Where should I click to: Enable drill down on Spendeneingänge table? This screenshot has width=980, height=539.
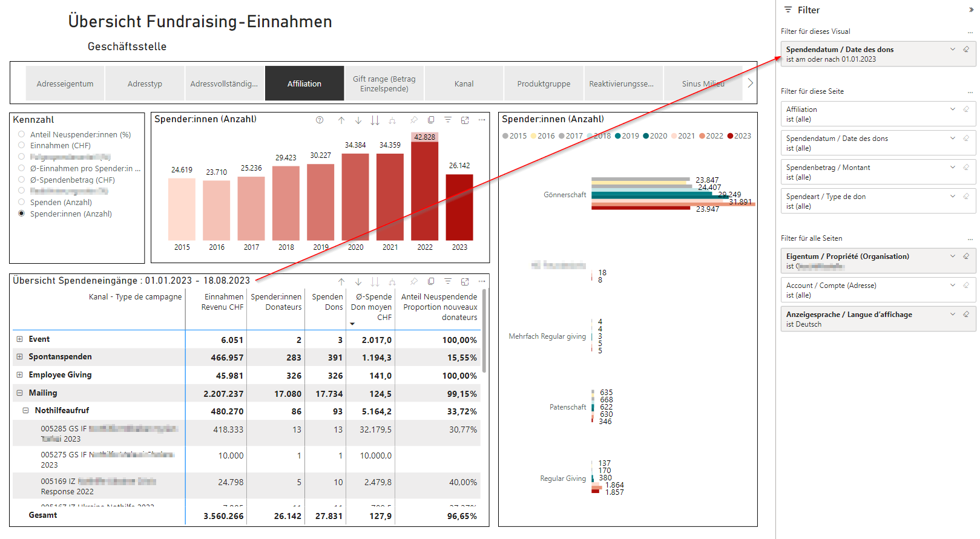pyautogui.click(x=358, y=281)
